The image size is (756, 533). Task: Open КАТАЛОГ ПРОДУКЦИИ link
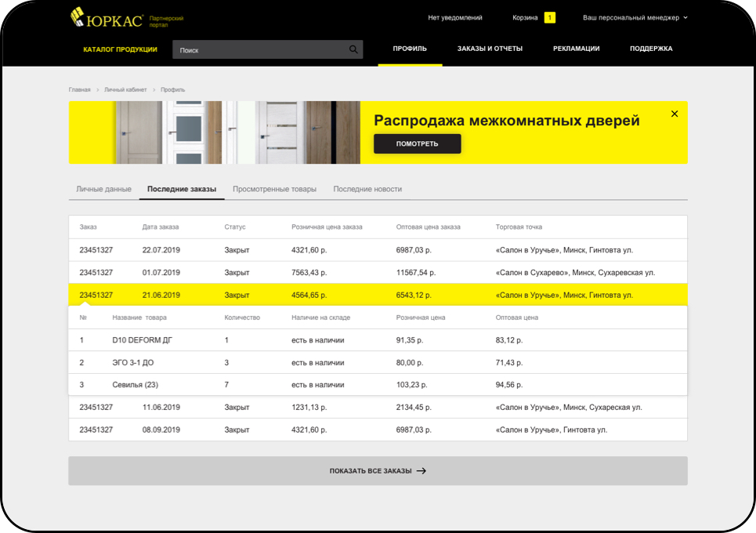coord(120,49)
